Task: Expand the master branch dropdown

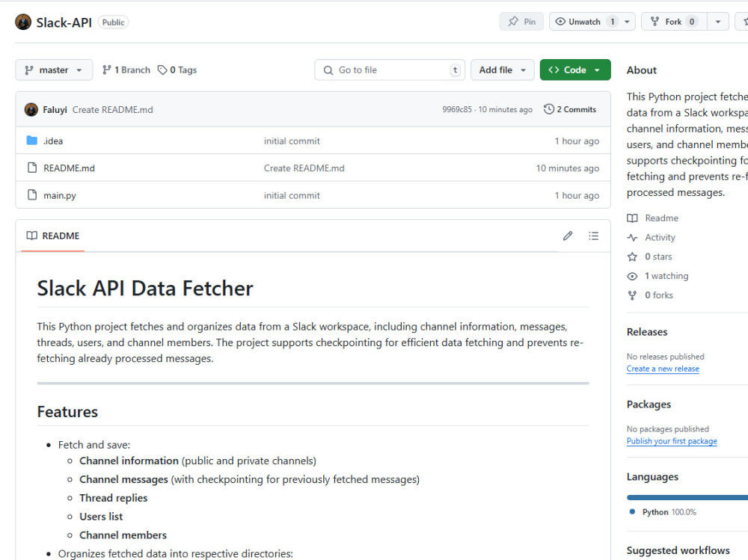Action: pos(54,70)
